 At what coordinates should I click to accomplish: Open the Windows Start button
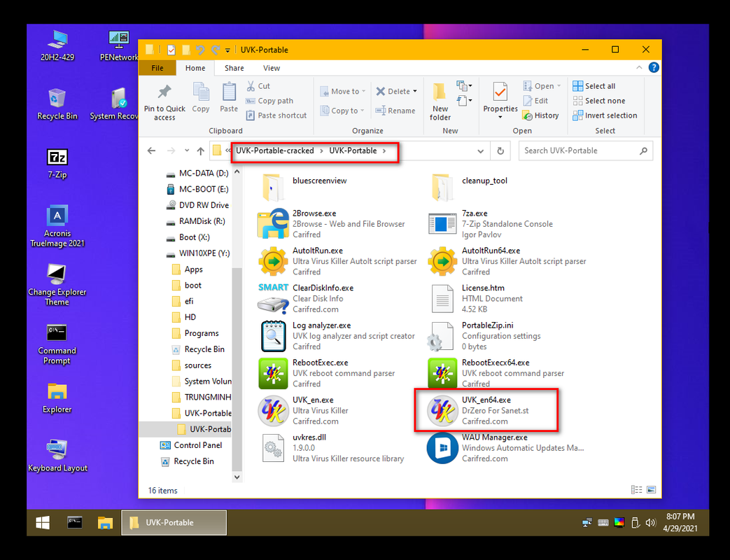(43, 523)
